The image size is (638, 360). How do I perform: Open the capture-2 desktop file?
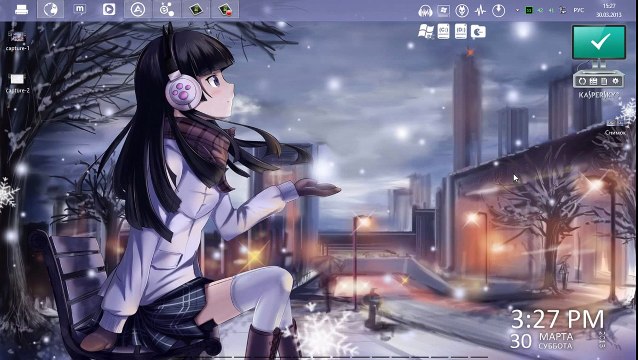[x=17, y=83]
